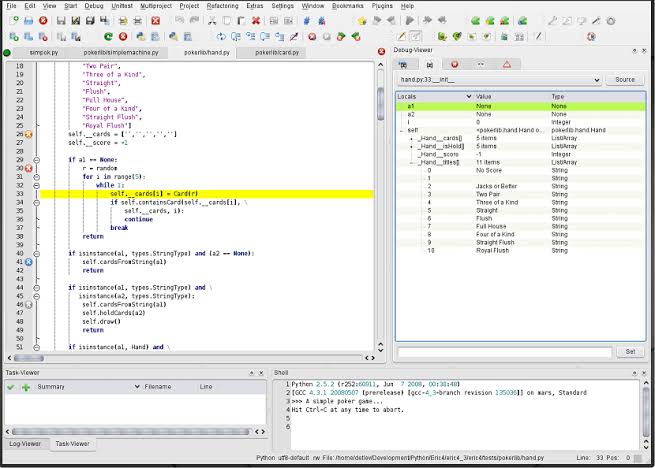Switch to the pokerlib/card.py editor tab
The width and height of the screenshot is (655, 468).
pyautogui.click(x=276, y=52)
